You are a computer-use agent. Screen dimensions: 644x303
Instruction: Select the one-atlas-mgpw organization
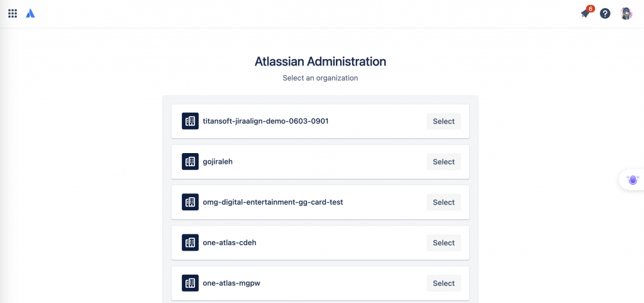click(443, 283)
